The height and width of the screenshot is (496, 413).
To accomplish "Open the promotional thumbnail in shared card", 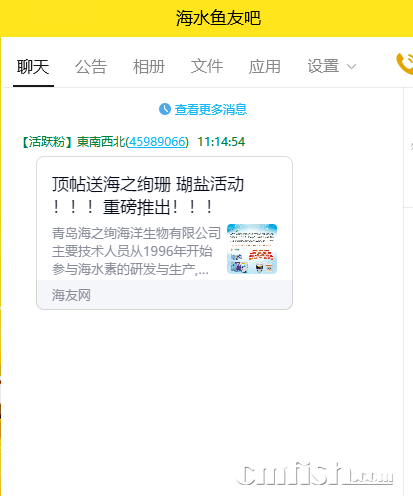I will point(252,249).
